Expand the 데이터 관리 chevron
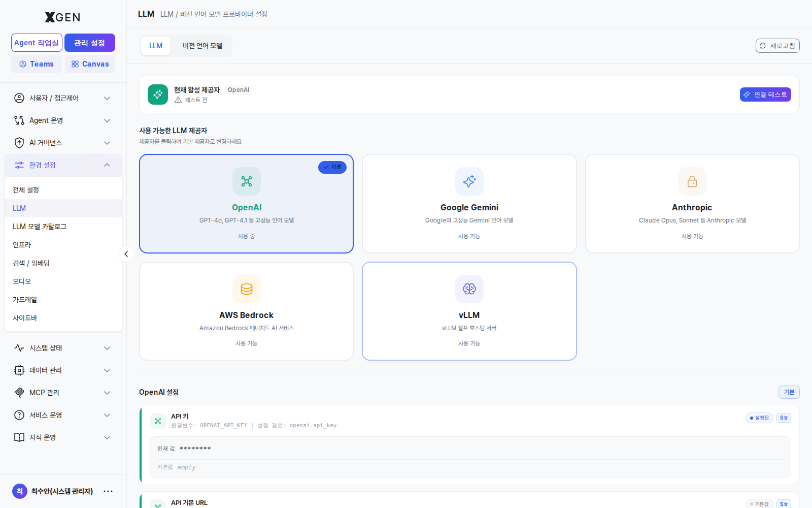 pyautogui.click(x=107, y=370)
